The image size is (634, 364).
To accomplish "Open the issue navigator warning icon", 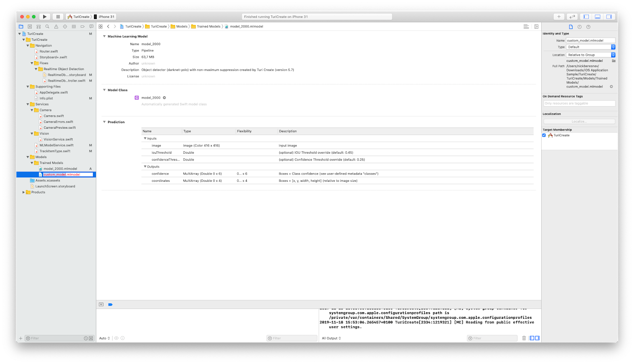I will (x=56, y=27).
